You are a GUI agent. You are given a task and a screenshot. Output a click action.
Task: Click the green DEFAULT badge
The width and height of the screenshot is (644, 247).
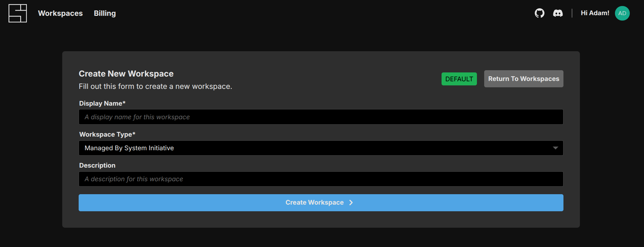tap(459, 79)
